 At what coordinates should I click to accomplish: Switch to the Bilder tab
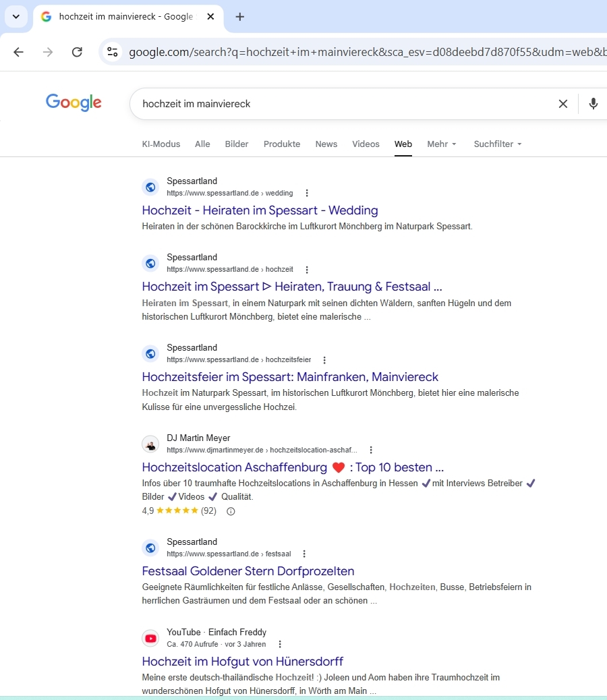237,144
